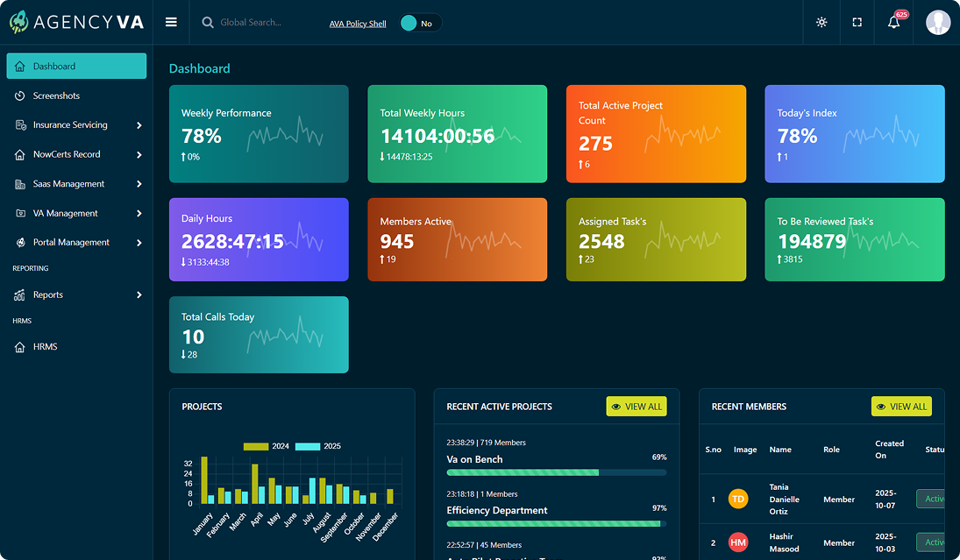Image resolution: width=960 pixels, height=560 pixels.
Task: Select the Dashboard menu item
Action: coord(76,67)
